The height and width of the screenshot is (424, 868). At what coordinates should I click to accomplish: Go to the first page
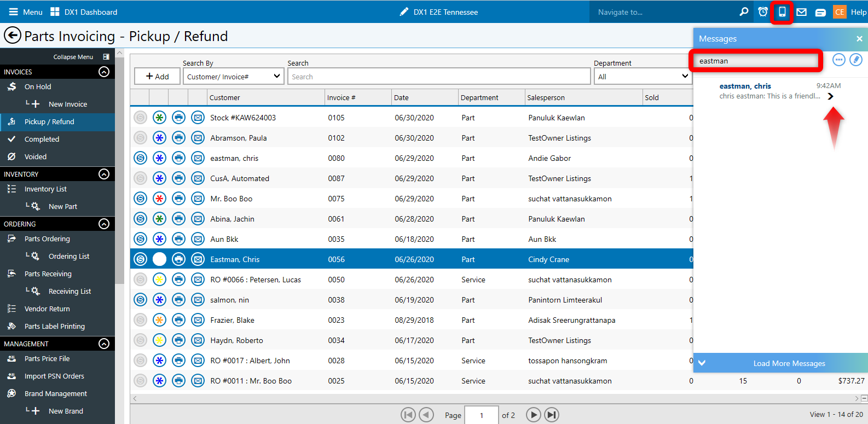pos(408,415)
